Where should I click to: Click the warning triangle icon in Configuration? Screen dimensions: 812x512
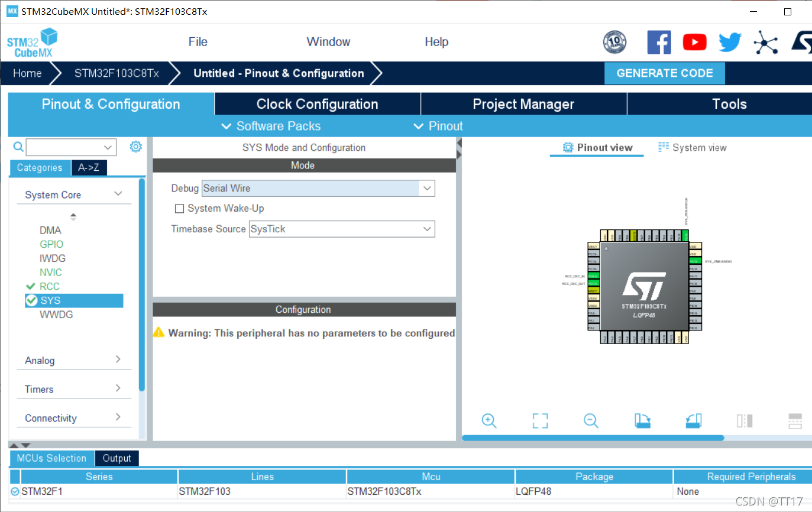(x=158, y=332)
